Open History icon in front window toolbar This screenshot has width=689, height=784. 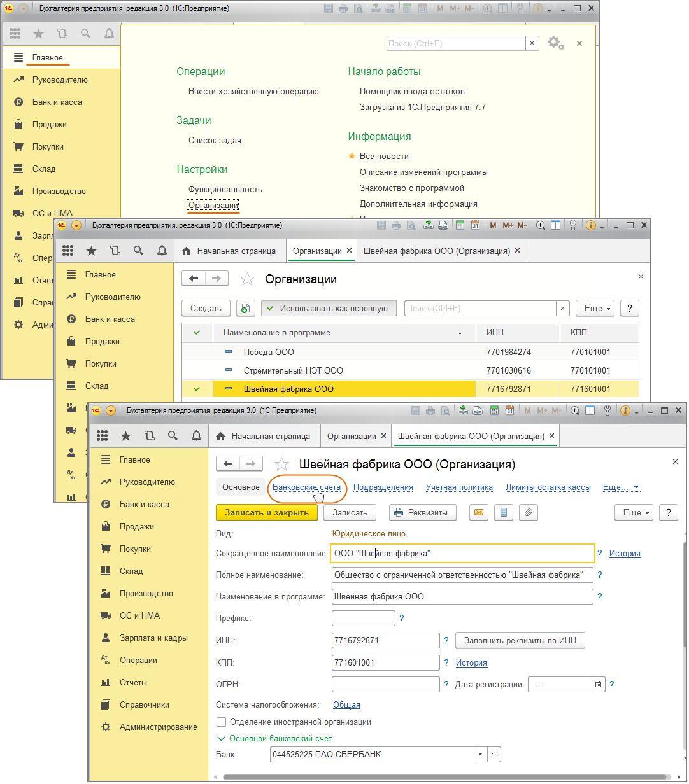coord(149,436)
